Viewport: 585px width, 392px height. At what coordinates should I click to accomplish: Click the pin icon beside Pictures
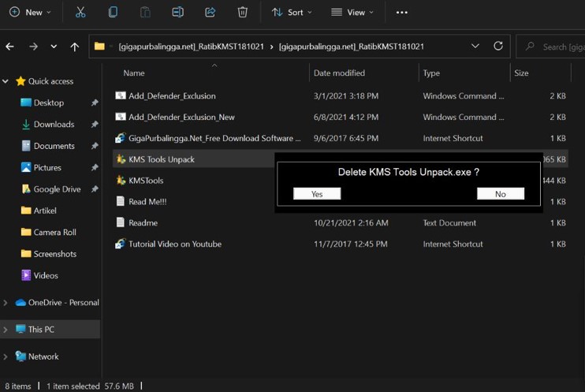pos(95,167)
